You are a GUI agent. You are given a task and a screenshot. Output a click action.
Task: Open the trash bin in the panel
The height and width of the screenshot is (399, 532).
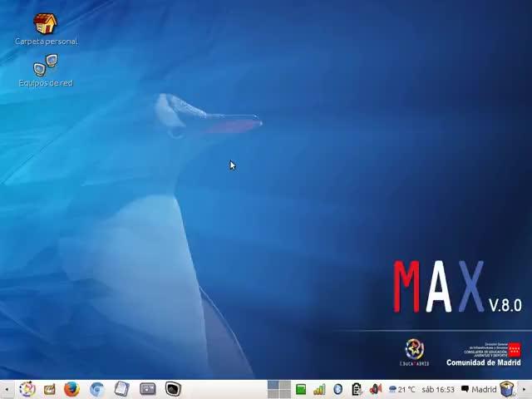coord(507,389)
